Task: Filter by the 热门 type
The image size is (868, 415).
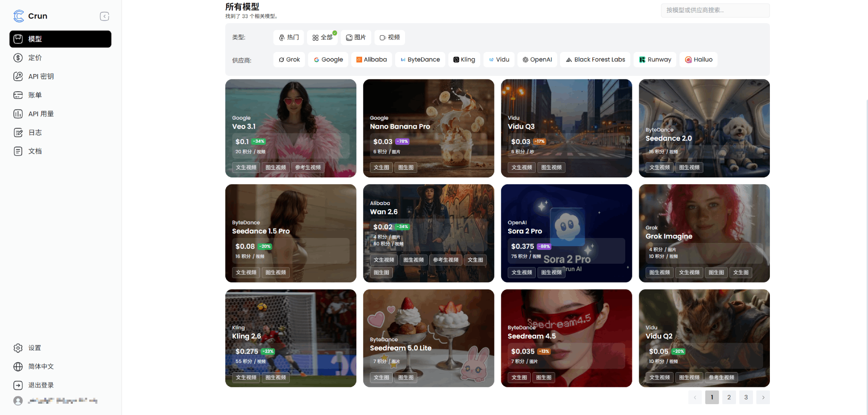Action: pos(288,37)
